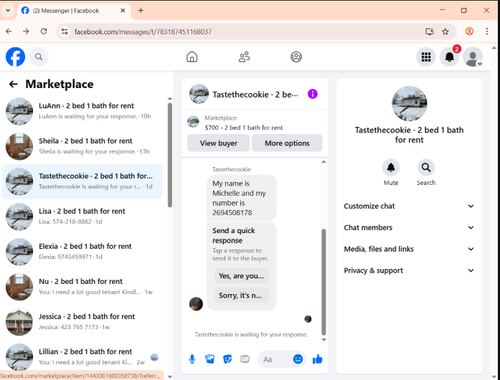Viewport: 500px width, 380px height.
Task: Expand the Chat members section
Action: (409, 227)
